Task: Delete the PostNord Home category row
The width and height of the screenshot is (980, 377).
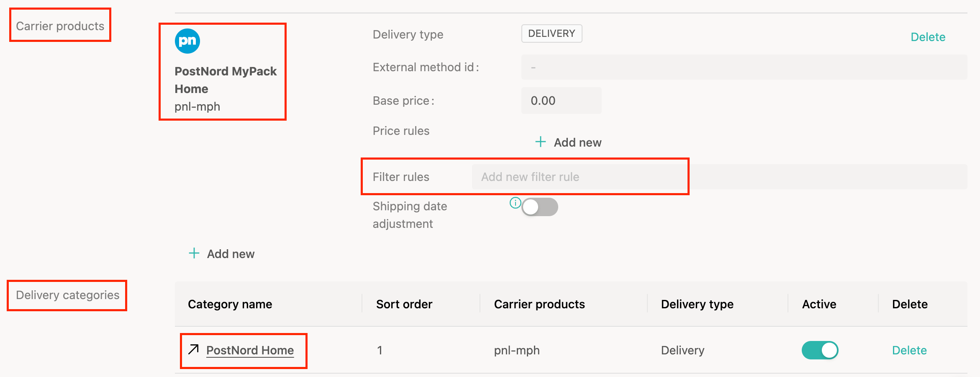Action: (909, 350)
